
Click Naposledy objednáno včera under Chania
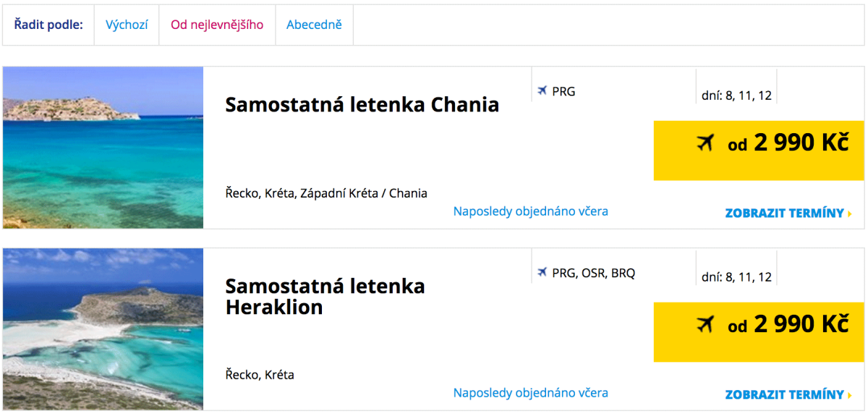[530, 211]
